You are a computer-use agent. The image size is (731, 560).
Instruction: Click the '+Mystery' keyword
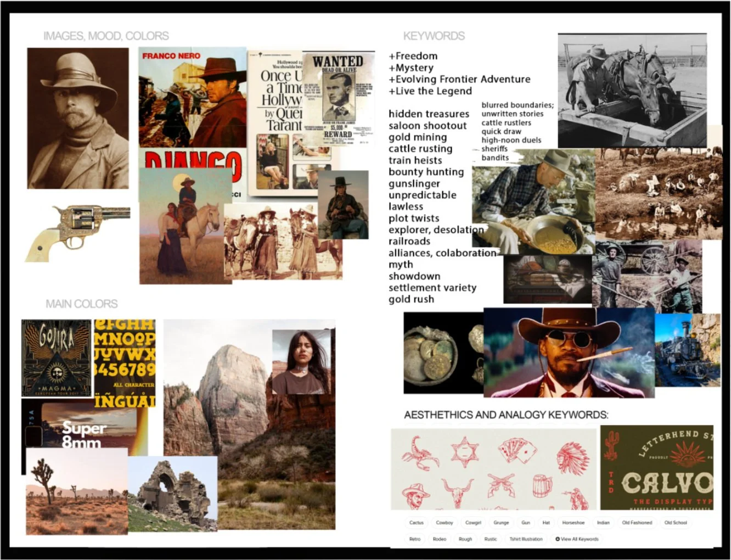click(411, 68)
